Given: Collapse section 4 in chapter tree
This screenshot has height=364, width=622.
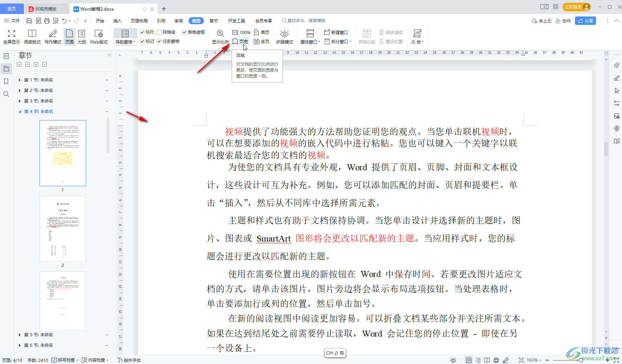Looking at the screenshot, I should (x=20, y=112).
